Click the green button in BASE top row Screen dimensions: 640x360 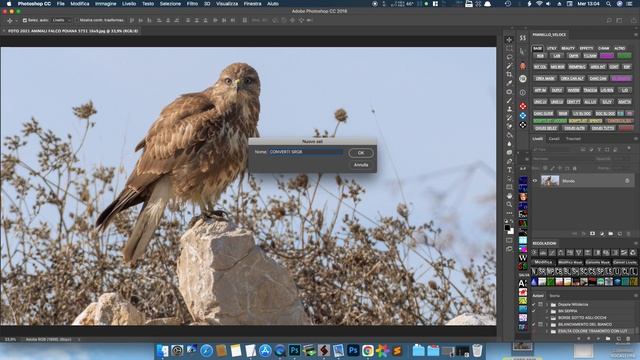point(624,56)
